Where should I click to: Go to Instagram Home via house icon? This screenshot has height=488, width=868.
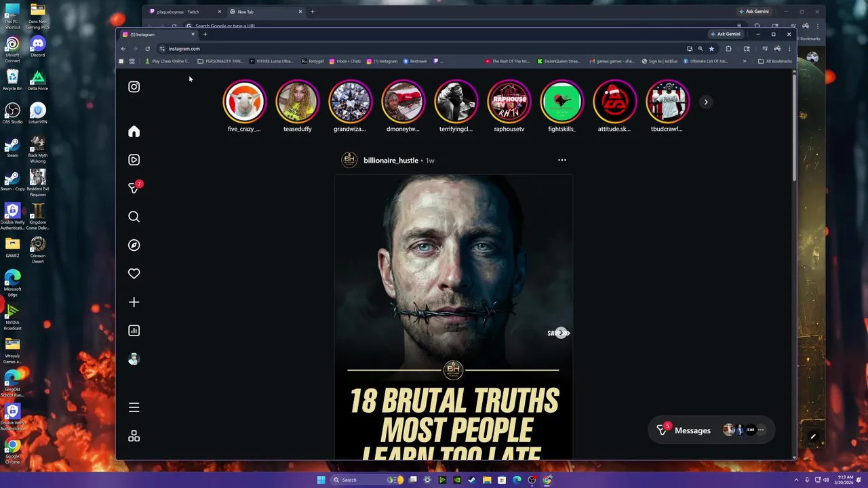134,131
